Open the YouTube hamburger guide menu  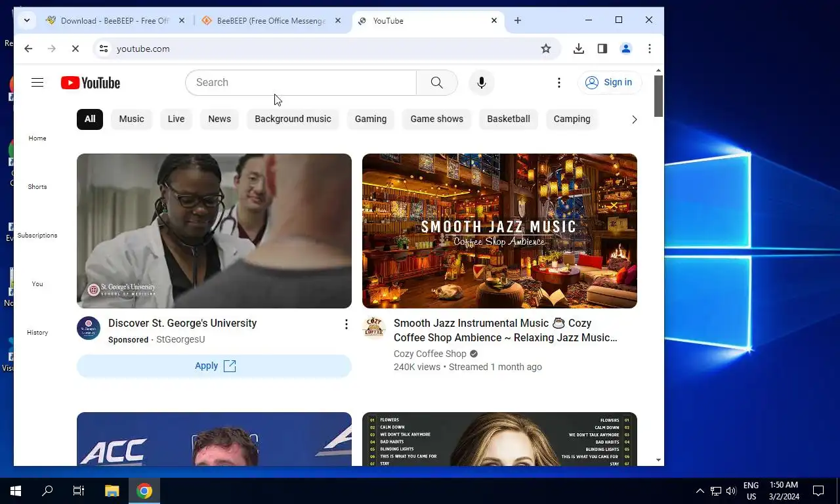coord(37,83)
